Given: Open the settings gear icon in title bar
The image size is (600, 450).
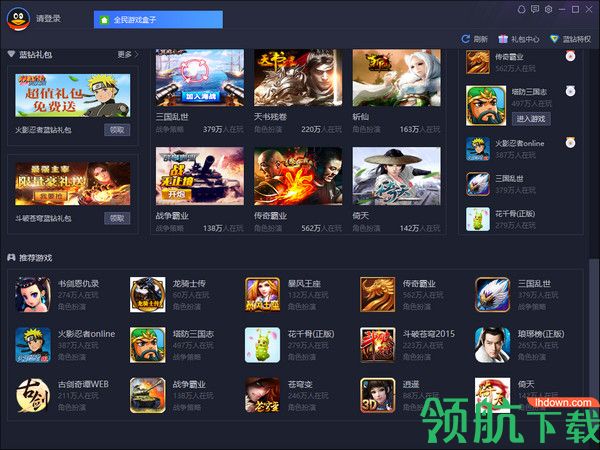Looking at the screenshot, I should (x=548, y=9).
